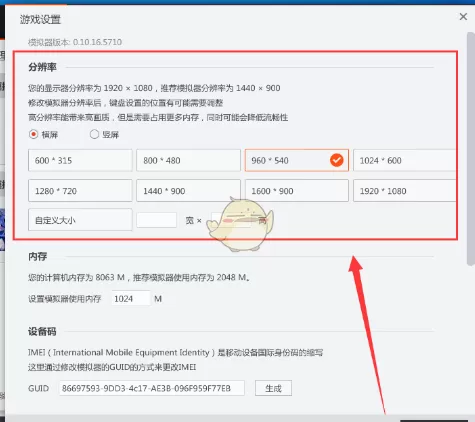Screen dimensions: 475x422
Task: Choose the 1024 * 600 resolution
Action: click(405, 160)
